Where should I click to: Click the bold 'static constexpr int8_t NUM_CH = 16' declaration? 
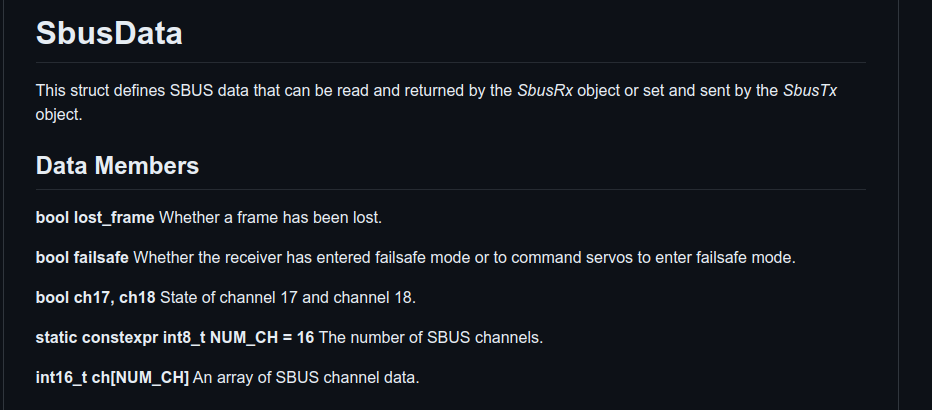point(175,337)
